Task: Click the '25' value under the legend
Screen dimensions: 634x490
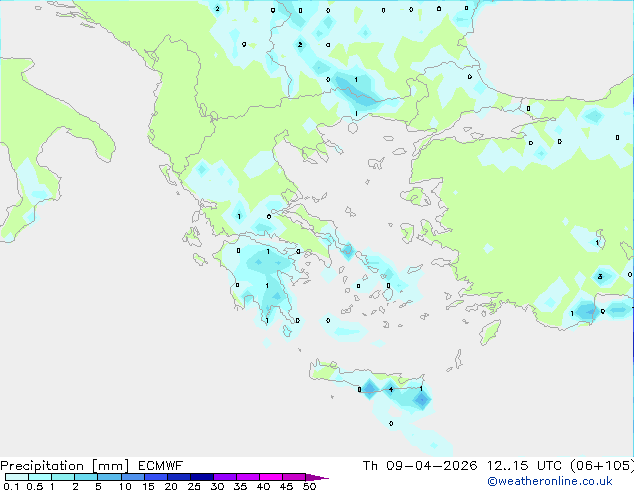Action: pyautogui.click(x=194, y=486)
